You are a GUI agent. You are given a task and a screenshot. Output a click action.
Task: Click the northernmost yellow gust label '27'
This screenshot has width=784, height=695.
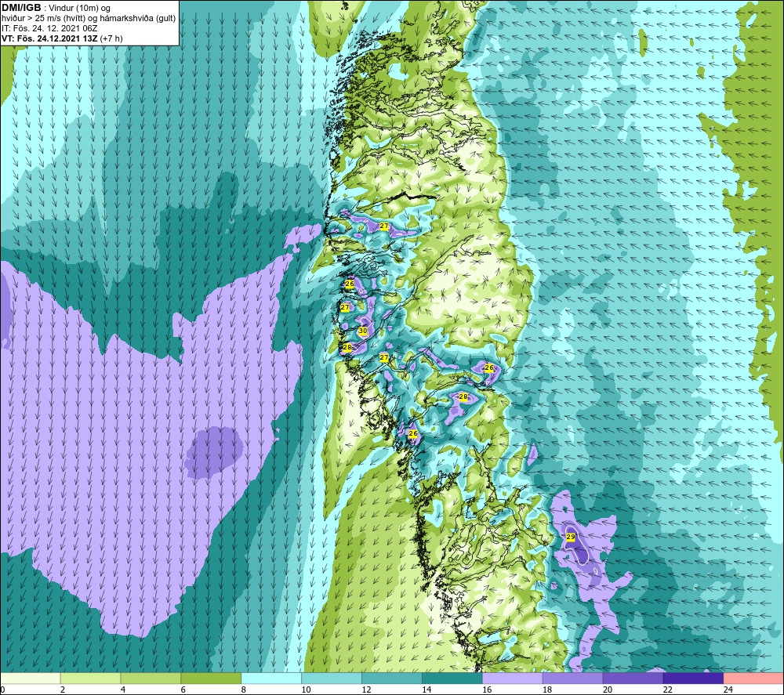[384, 226]
